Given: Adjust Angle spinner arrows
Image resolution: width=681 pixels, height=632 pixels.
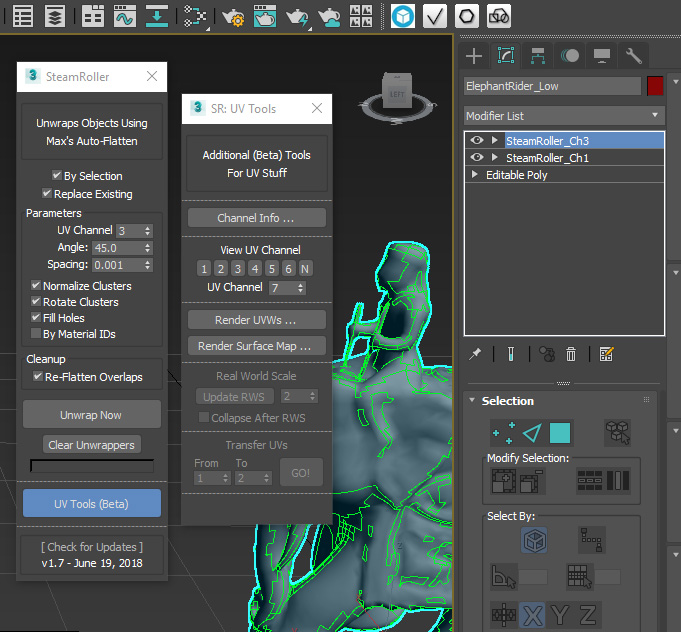Looking at the screenshot, I should point(148,248).
